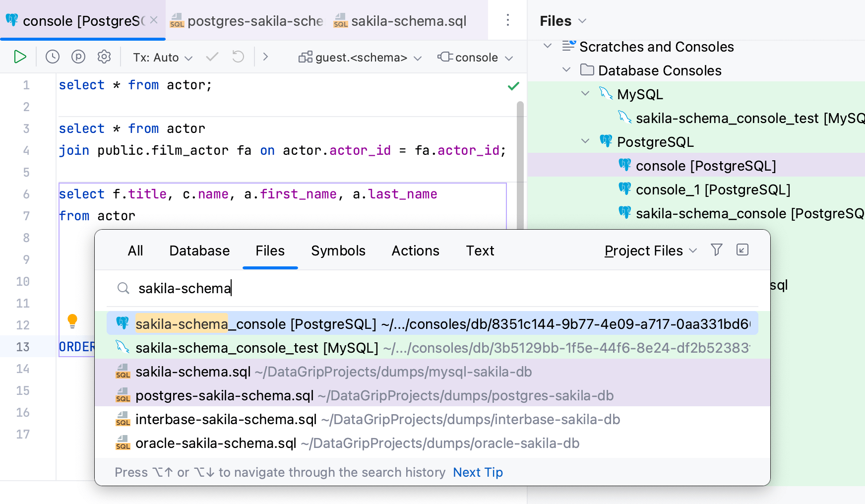
Task: Open console settings via the gear icon
Action: coord(104,57)
